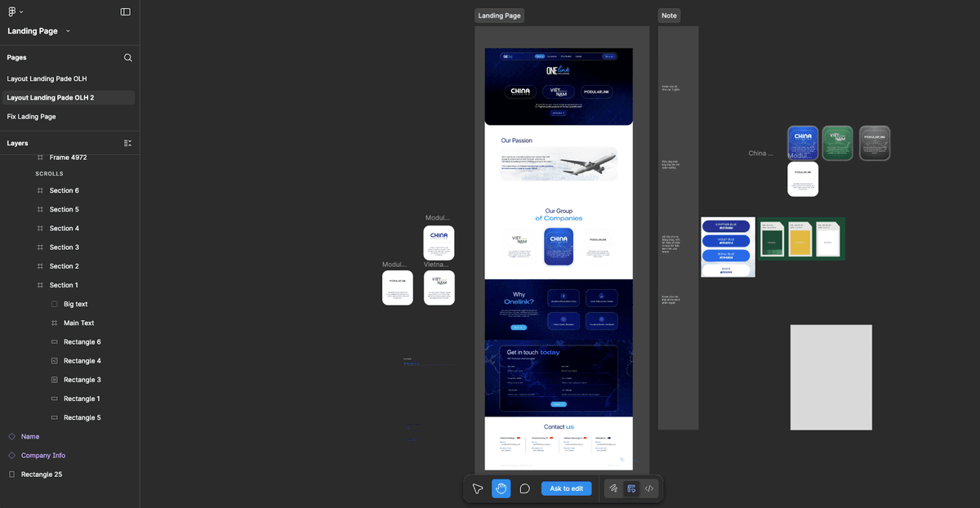Switch to Draw mode squiggle icon

(613, 488)
